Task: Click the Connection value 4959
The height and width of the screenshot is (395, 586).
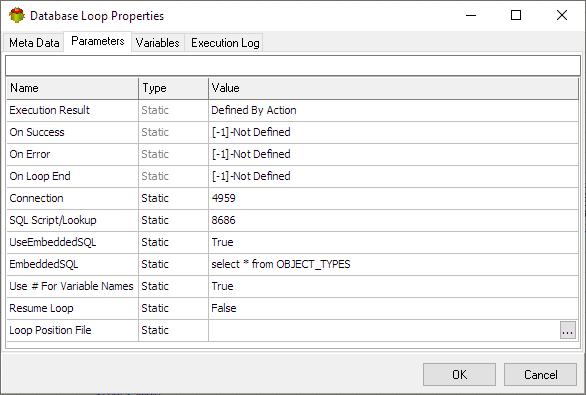Action: point(223,198)
